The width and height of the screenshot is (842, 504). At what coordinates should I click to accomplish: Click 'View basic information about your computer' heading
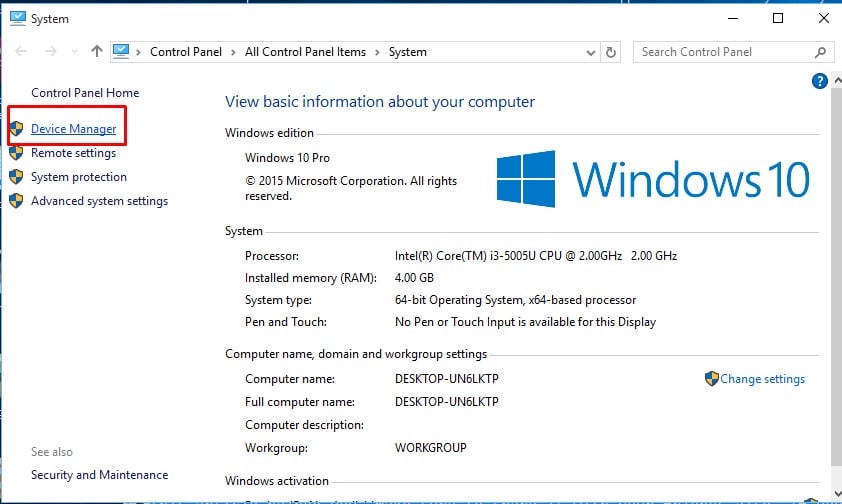coord(380,102)
